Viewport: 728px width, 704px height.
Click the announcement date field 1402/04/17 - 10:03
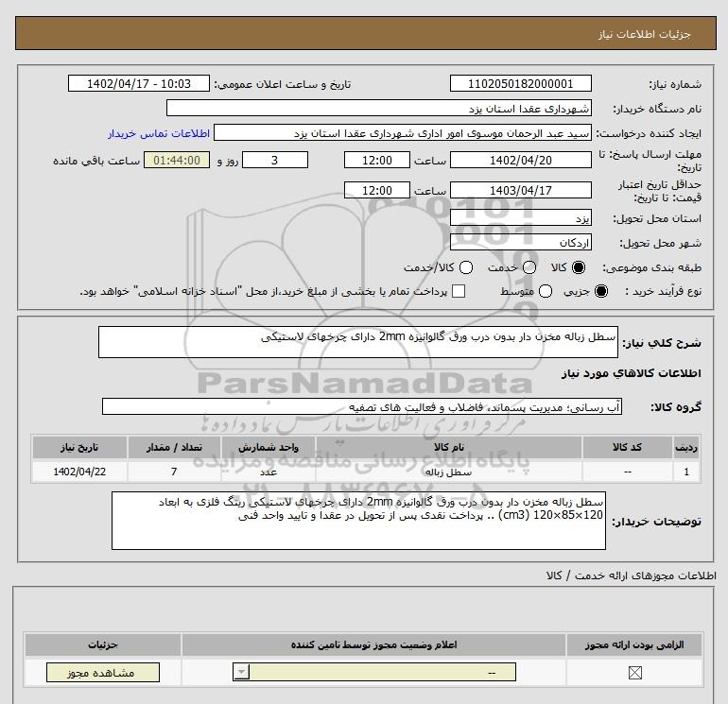pos(138,83)
